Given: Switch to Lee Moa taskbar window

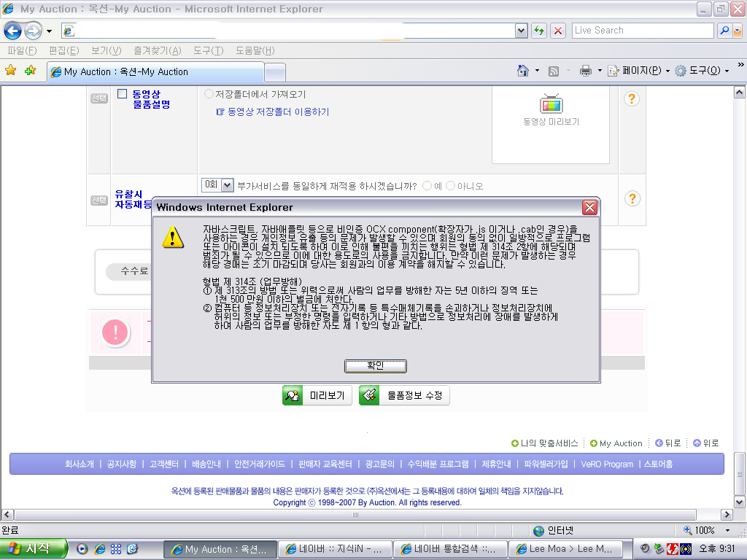Looking at the screenshot, I should 566,549.
